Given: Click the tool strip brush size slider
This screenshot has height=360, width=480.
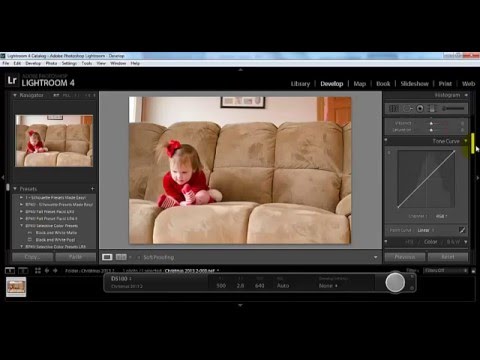Looking at the screenshot, I should pos(454,109).
